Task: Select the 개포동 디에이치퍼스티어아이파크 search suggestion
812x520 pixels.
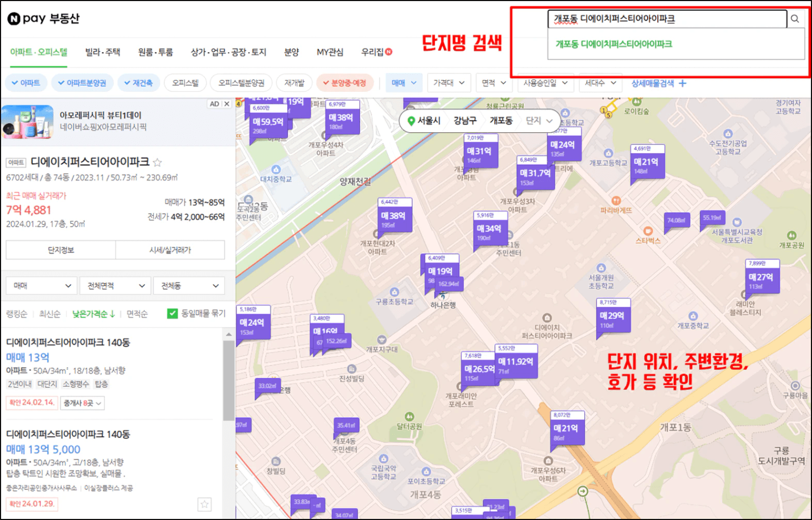Action: [613, 44]
